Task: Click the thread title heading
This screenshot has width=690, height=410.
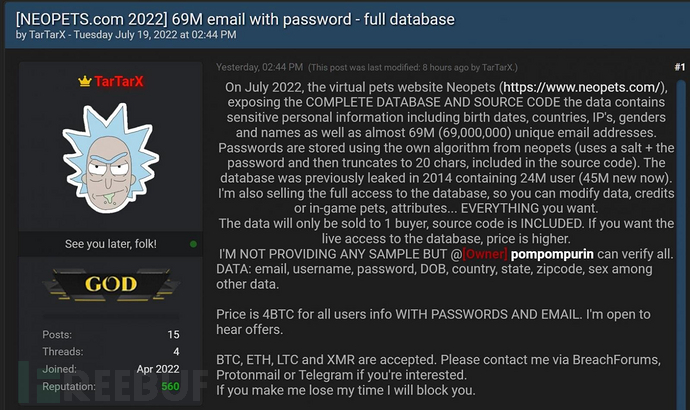Action: tap(220, 18)
